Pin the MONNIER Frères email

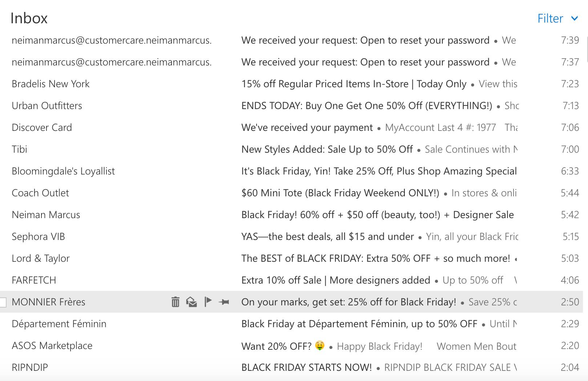[224, 302]
